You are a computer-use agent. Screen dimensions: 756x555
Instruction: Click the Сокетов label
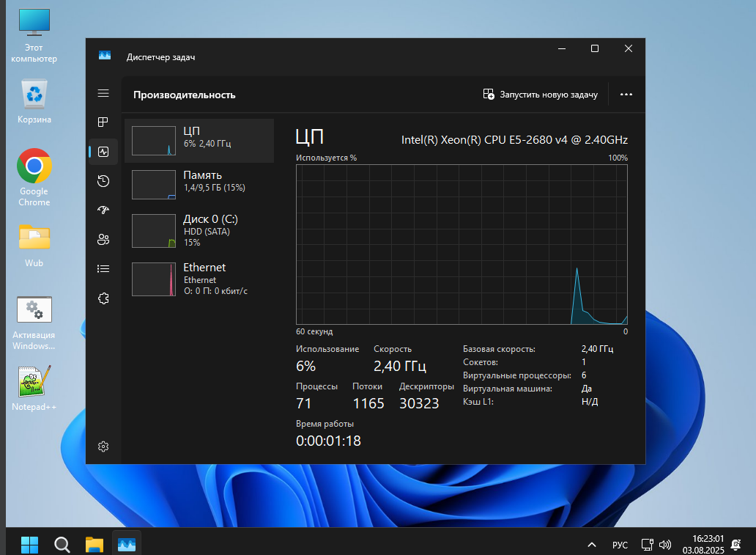point(481,362)
